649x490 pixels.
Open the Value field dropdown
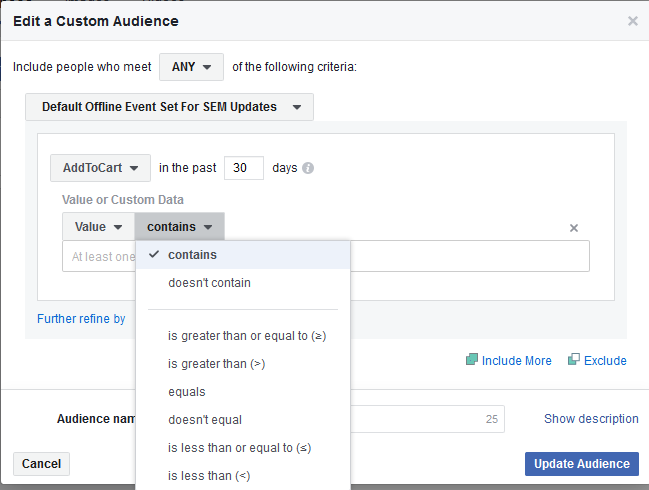coord(98,227)
